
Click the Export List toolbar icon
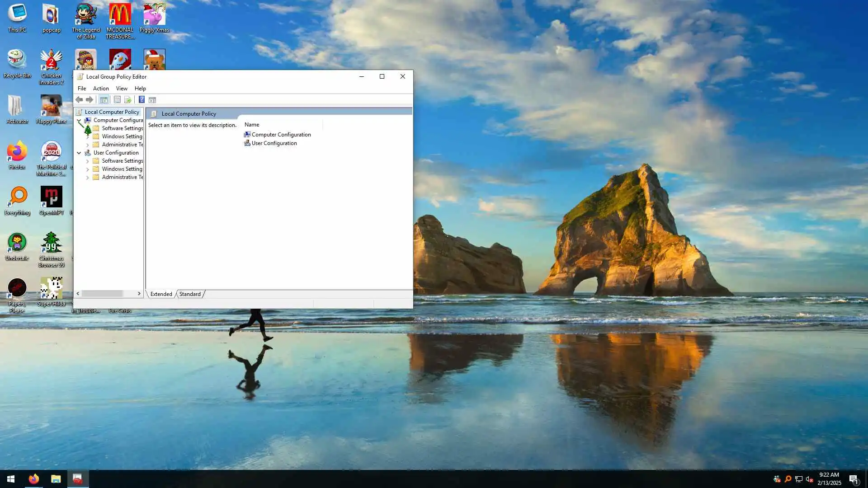pyautogui.click(x=128, y=100)
